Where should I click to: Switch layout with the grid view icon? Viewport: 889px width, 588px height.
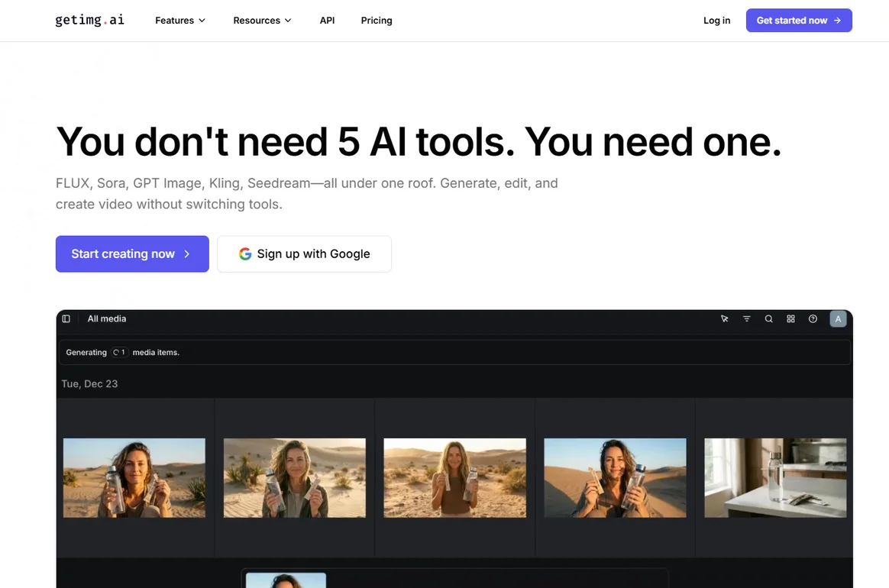pos(791,319)
